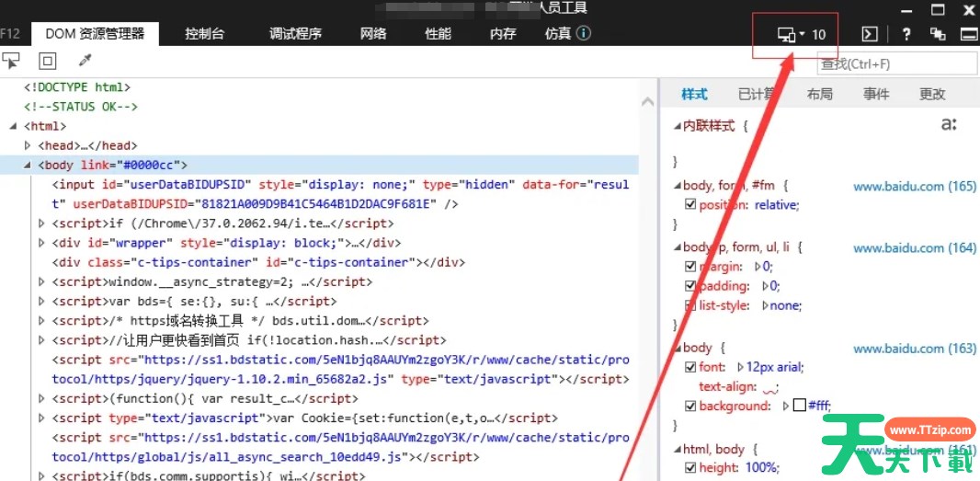Click the 查找 search input field
This screenshot has width=980, height=481.
896,63
